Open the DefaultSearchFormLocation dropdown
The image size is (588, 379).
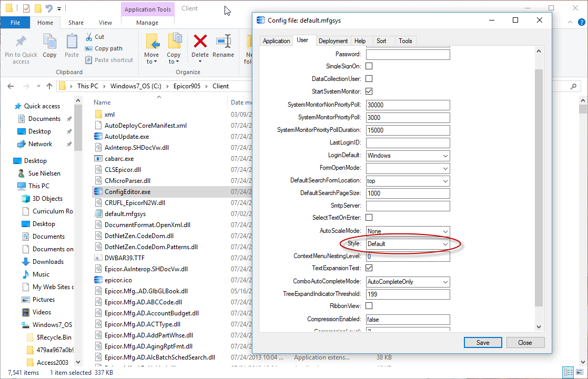[445, 181]
